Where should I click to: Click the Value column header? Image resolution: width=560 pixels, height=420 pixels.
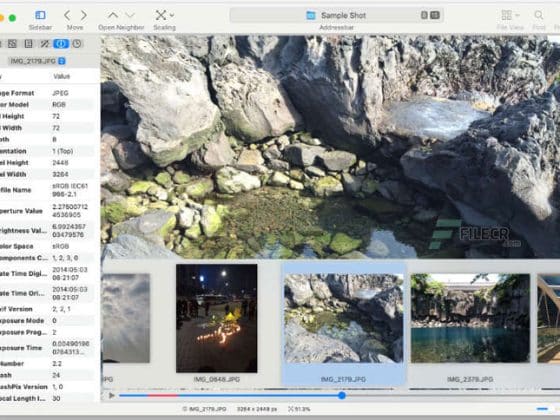(x=61, y=76)
